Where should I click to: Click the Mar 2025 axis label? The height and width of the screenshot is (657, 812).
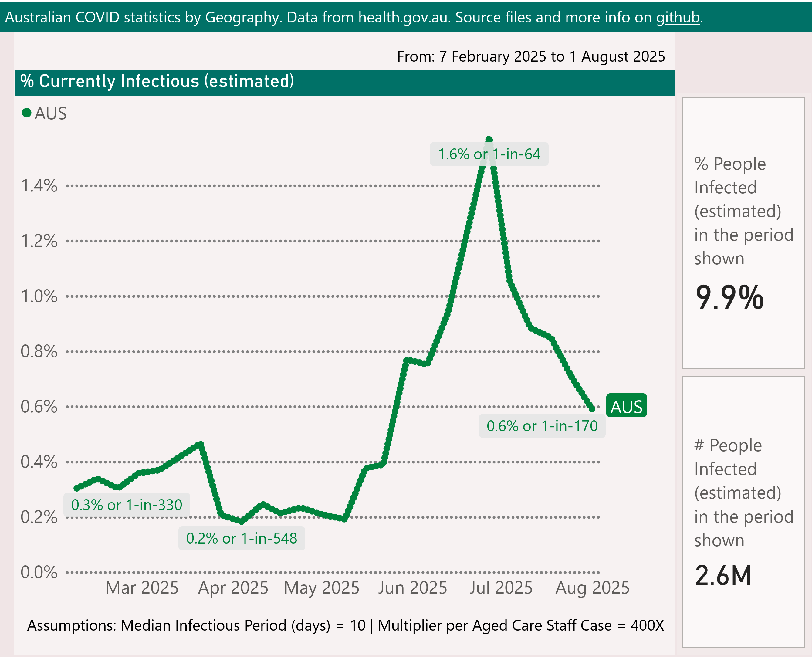(142, 588)
